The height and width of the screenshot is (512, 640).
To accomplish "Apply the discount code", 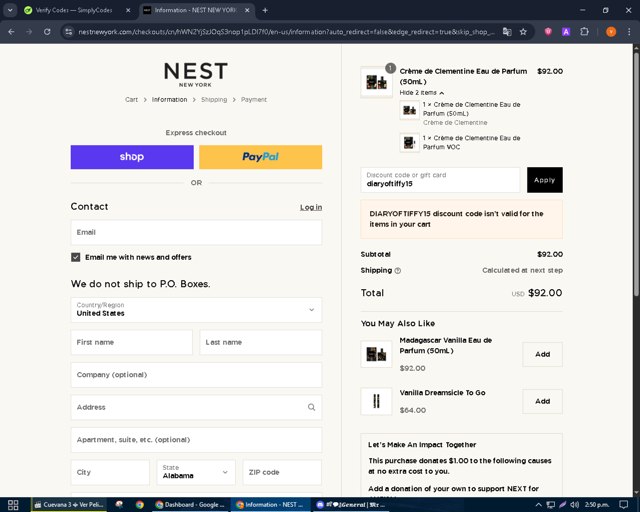I will pyautogui.click(x=544, y=180).
